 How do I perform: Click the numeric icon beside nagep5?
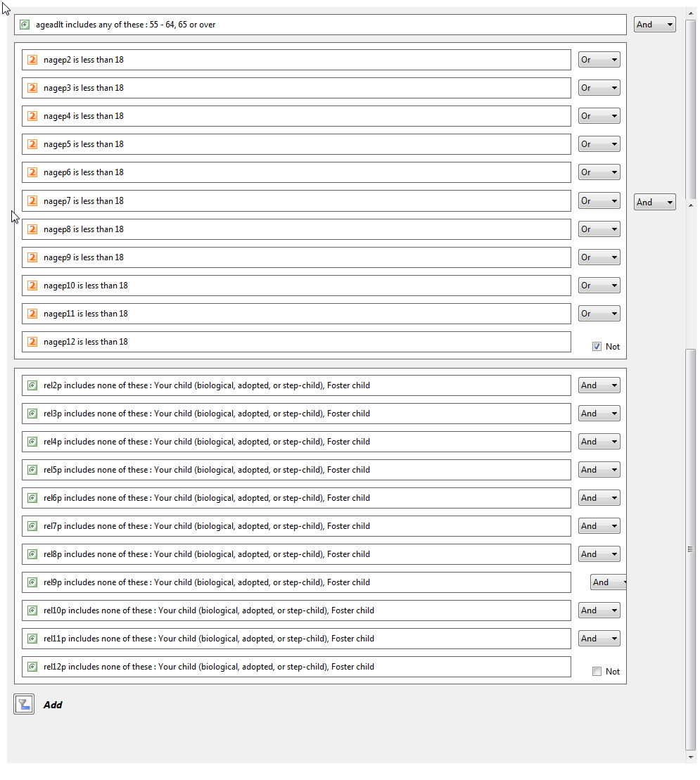[x=32, y=144]
